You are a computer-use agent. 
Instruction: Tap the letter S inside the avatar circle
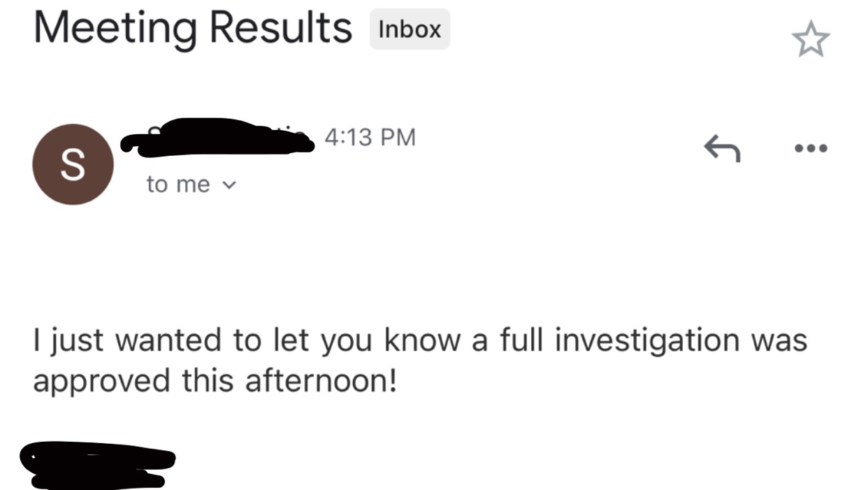(73, 165)
